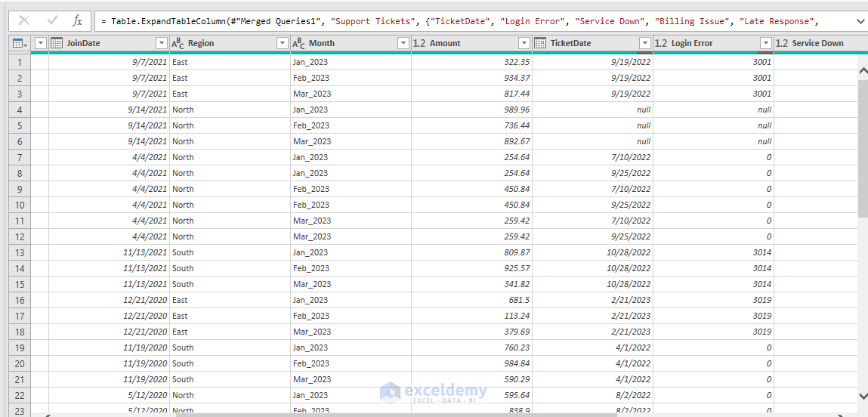Click Login Error 3019 in row 16
The height and width of the screenshot is (417, 868).
(x=714, y=300)
